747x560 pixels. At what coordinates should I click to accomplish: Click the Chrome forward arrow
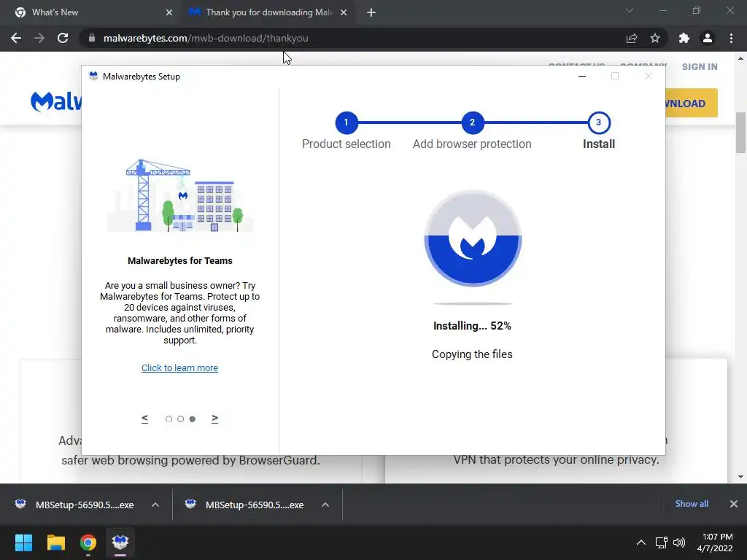tap(39, 38)
